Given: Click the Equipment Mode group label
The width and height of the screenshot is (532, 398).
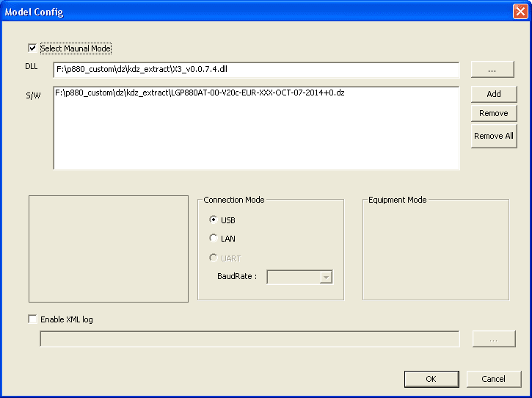Looking at the screenshot, I should (397, 200).
